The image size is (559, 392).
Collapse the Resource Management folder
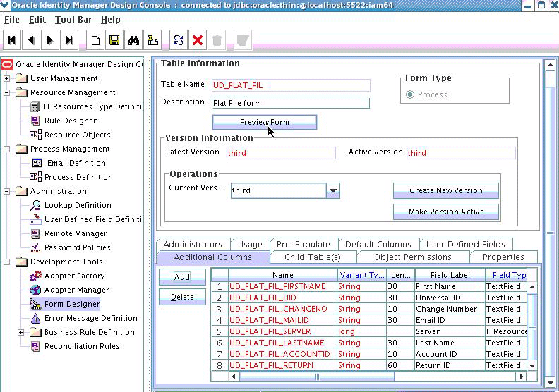[x=7, y=92]
